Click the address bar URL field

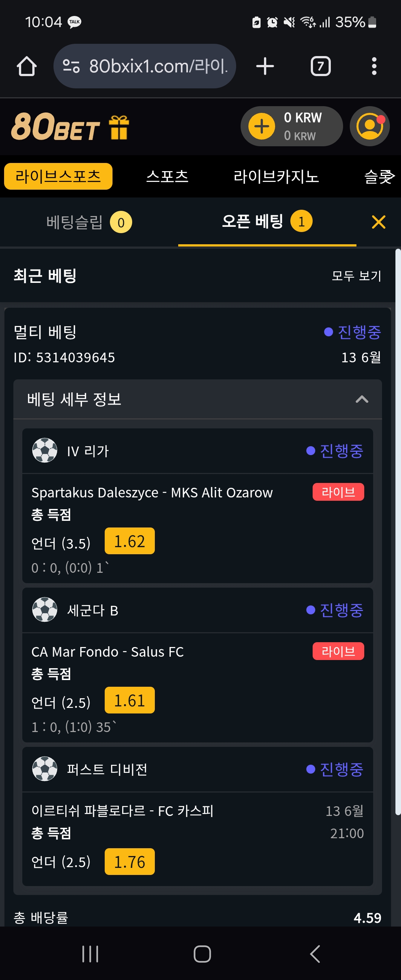click(144, 66)
